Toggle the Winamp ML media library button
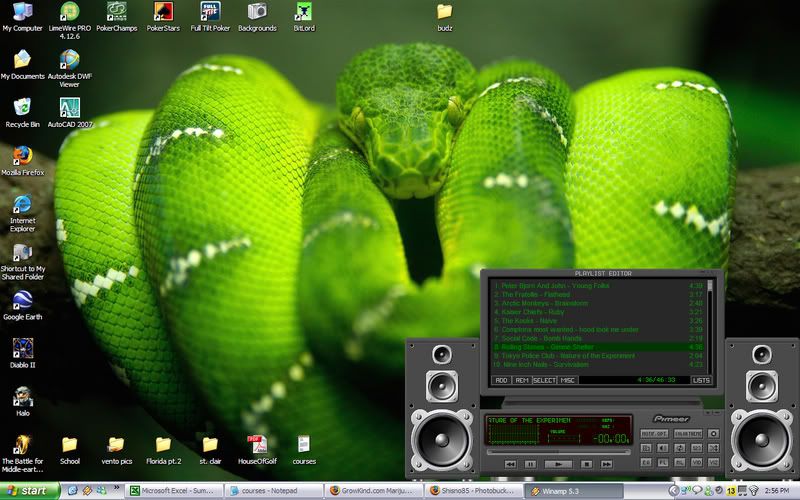Image resolution: width=800 pixels, height=500 pixels. point(680,462)
